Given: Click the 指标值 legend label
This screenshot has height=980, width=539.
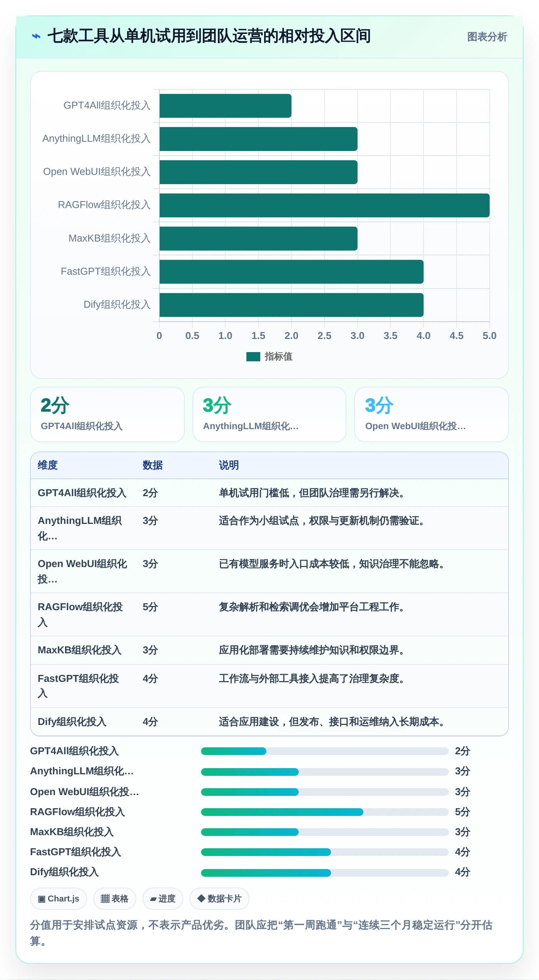Looking at the screenshot, I should (x=278, y=357).
